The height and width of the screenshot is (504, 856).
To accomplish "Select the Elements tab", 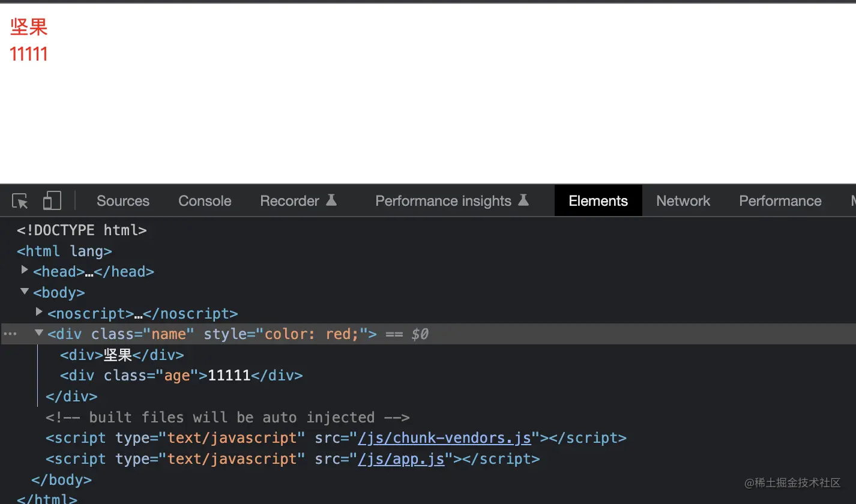I will point(598,201).
